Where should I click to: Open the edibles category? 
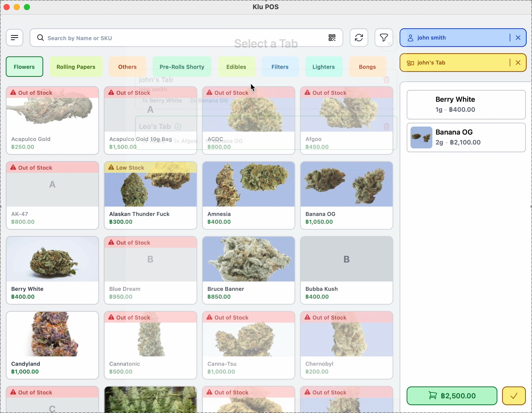coord(237,67)
